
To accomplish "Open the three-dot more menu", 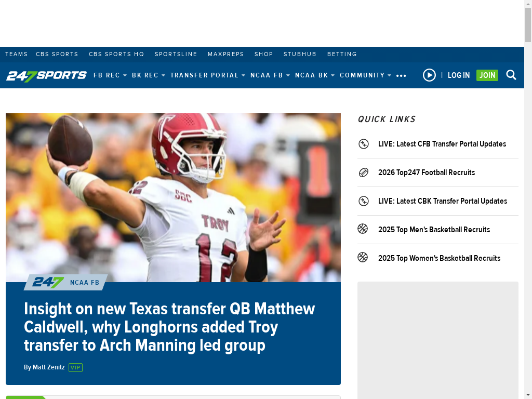I will pos(401,76).
